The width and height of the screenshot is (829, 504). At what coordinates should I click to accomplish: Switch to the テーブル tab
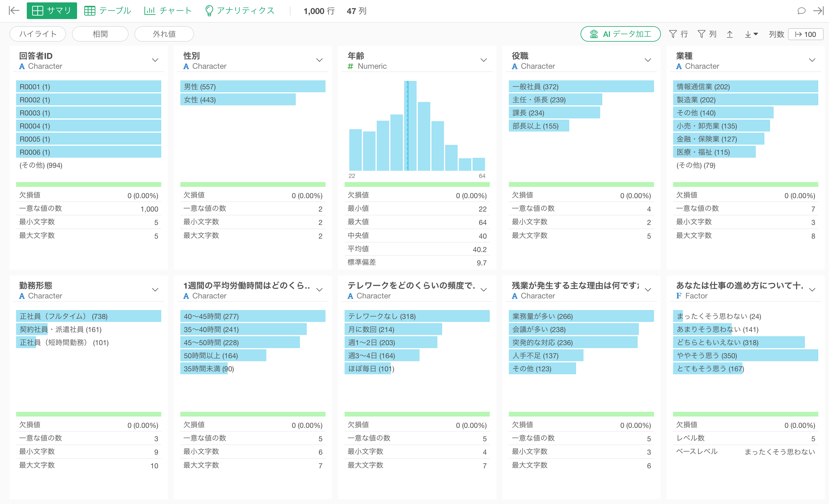[x=107, y=11]
